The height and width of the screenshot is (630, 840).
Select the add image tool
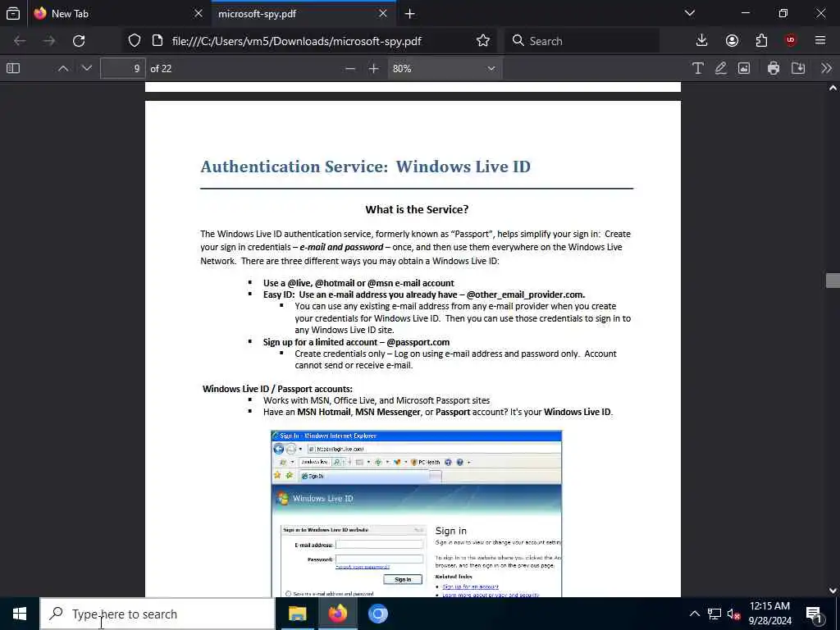(x=744, y=69)
